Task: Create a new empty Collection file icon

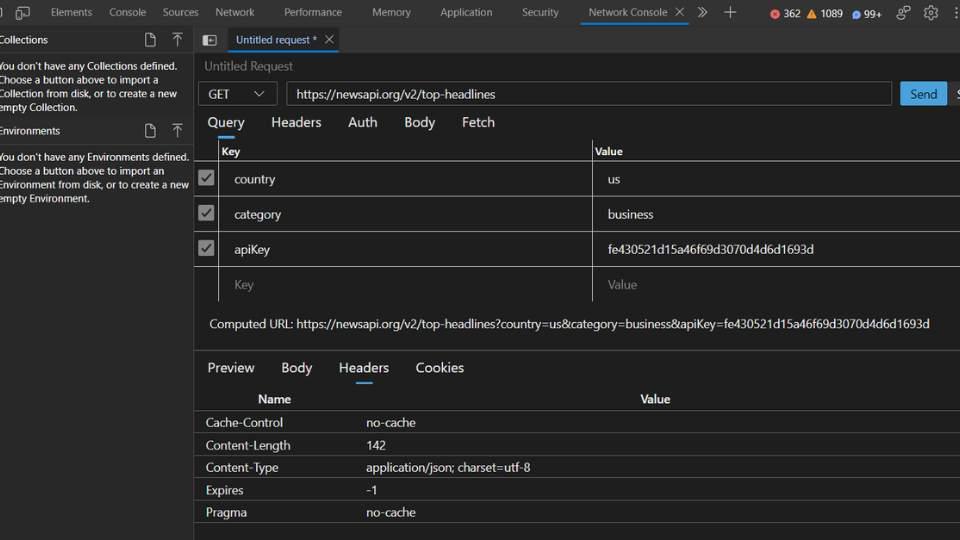Action: click(x=150, y=40)
